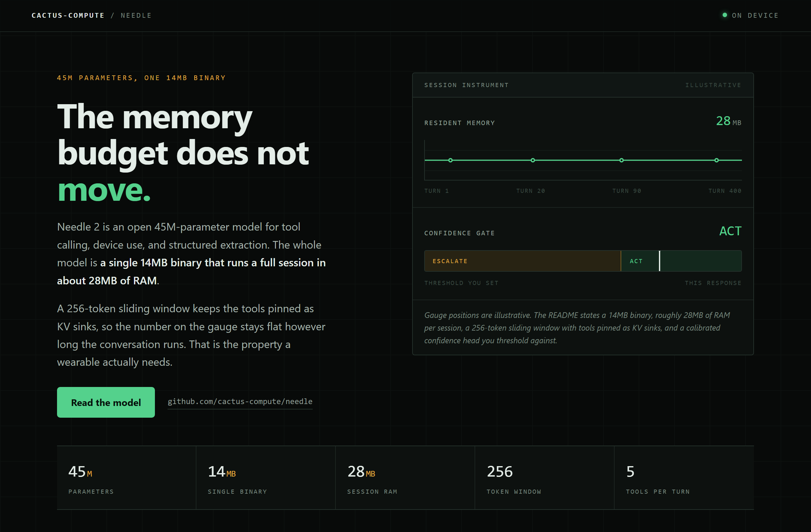The image size is (811, 532).
Task: Click bold text about 14MB binary
Action: click(x=191, y=271)
